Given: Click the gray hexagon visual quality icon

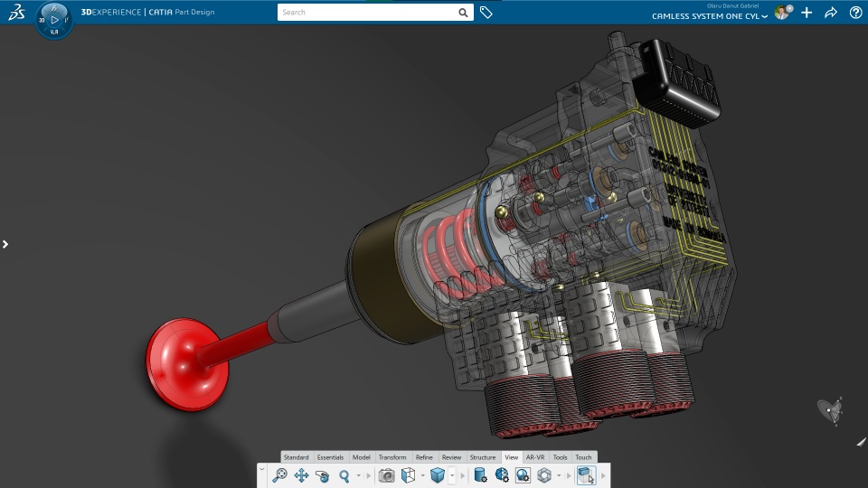Looking at the screenshot, I should [544, 475].
